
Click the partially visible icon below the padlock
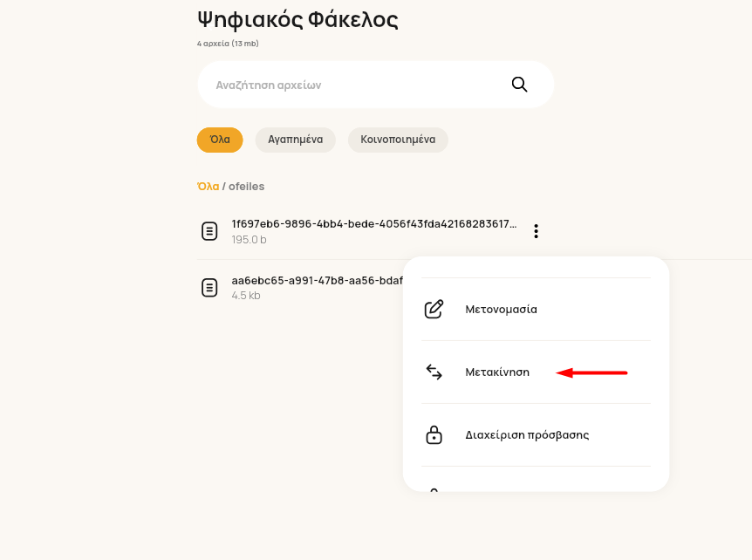tap(434, 489)
